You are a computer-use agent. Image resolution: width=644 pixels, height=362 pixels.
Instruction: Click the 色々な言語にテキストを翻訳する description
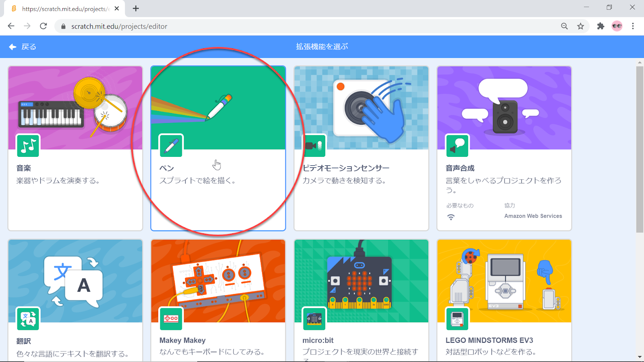(x=72, y=354)
